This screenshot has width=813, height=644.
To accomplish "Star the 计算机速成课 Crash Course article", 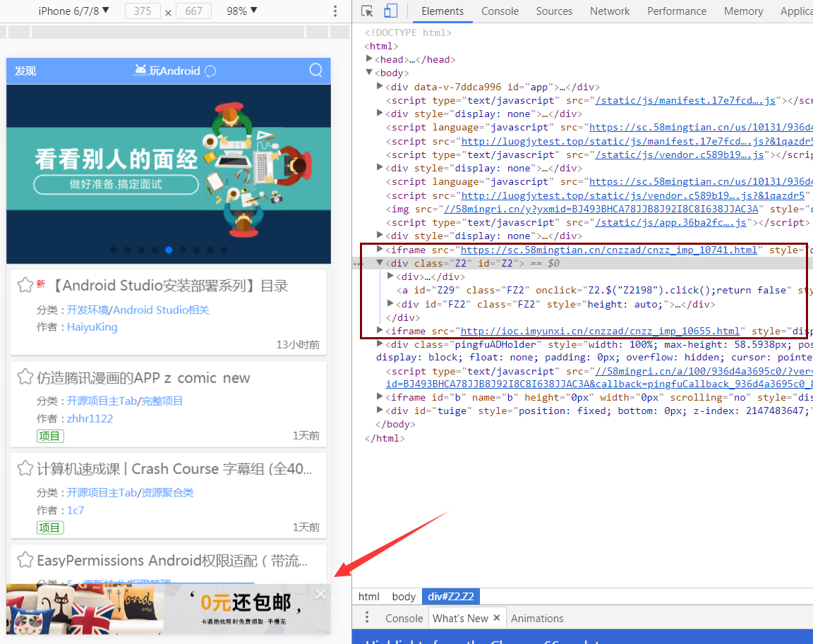I will pyautogui.click(x=25, y=468).
